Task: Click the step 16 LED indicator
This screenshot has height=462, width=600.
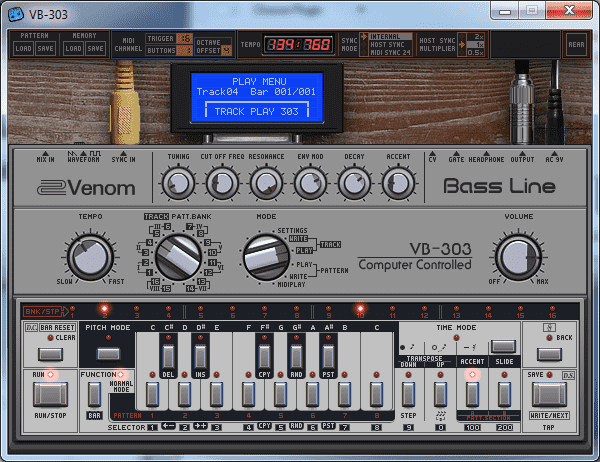Action: tap(552, 309)
